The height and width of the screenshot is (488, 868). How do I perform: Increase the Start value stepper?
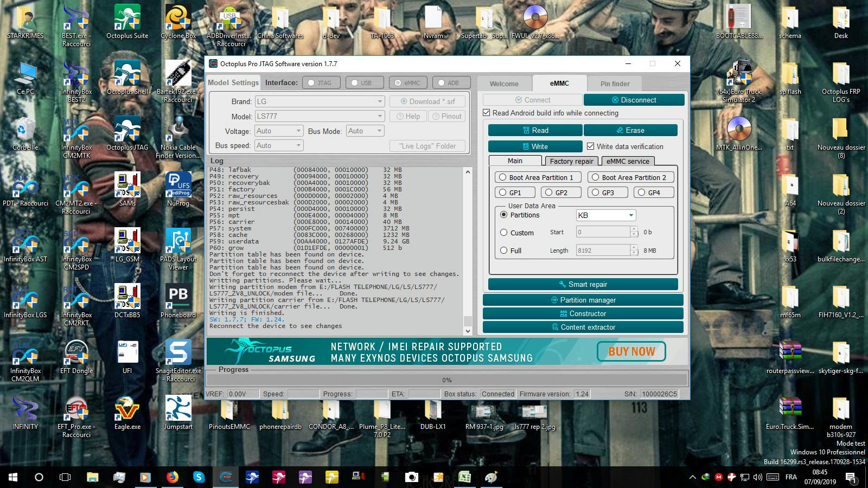[x=634, y=229]
